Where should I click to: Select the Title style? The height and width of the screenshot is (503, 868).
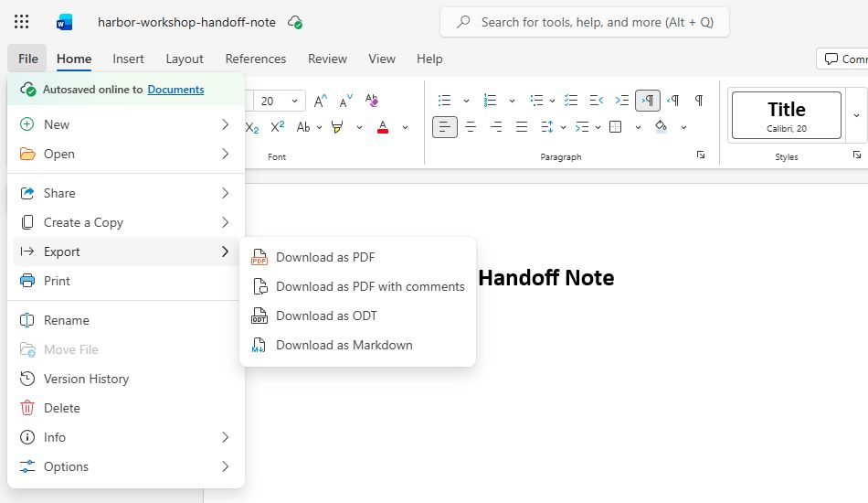tap(787, 115)
